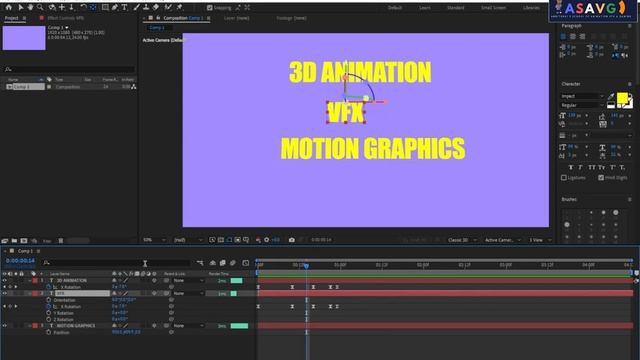Toggle the Hindi Digits checkbox
The width and height of the screenshot is (640, 360).
click(x=601, y=178)
